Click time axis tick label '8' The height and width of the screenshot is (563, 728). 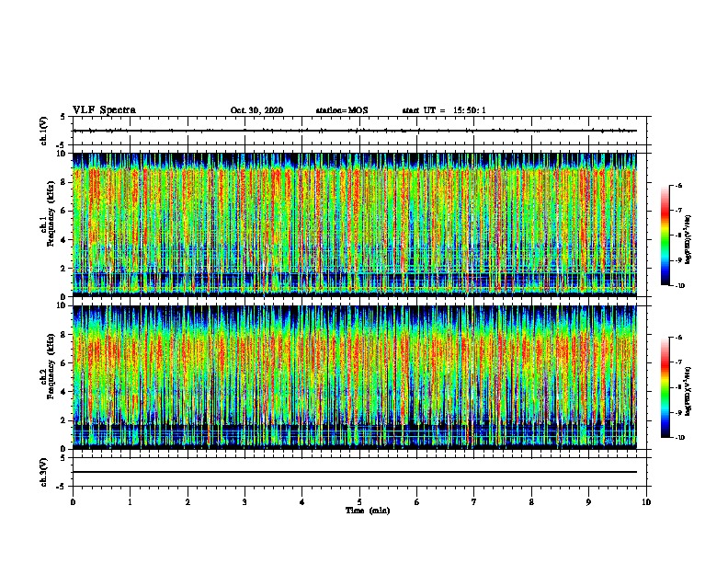click(531, 502)
